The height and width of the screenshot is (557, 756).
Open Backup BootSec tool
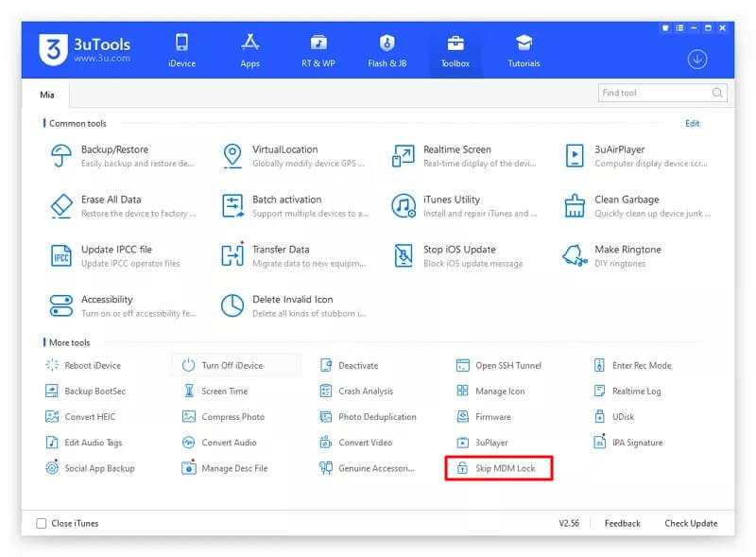tap(85, 391)
